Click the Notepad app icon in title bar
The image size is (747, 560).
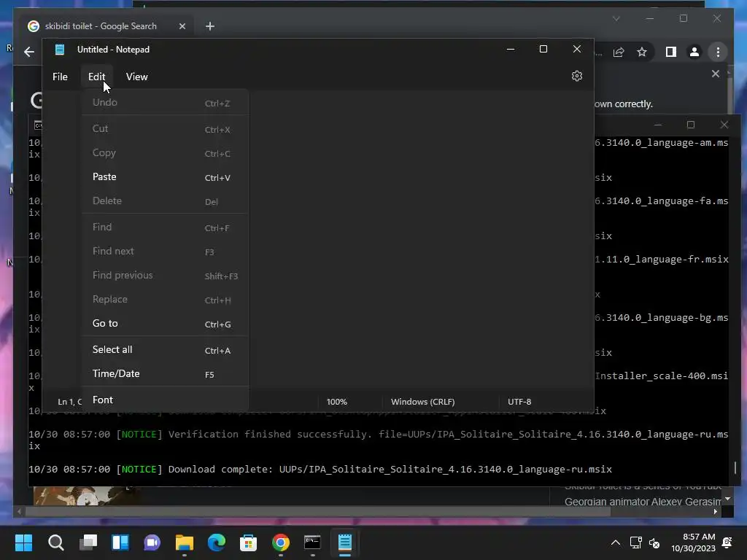pos(60,50)
